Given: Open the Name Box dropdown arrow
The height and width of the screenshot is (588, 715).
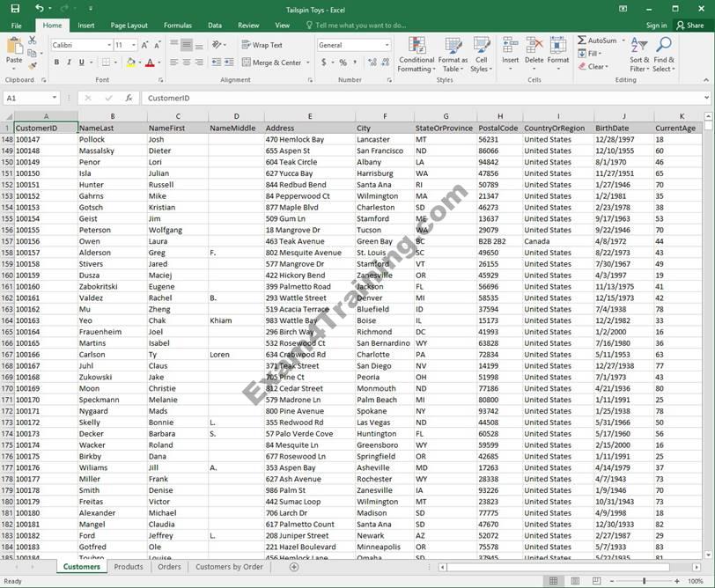Looking at the screenshot, I should click(55, 99).
